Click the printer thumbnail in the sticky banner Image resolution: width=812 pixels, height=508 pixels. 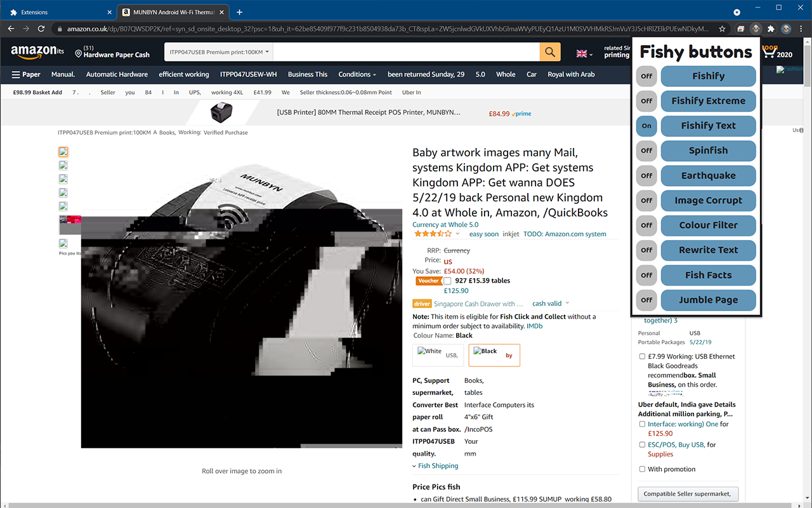tap(223, 113)
